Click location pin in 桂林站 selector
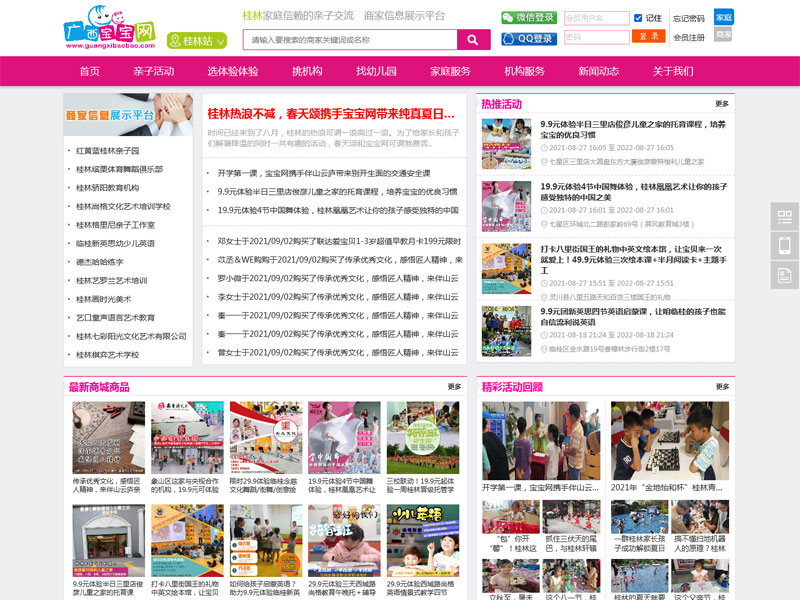Screen dimensions: 800x600 point(175,41)
